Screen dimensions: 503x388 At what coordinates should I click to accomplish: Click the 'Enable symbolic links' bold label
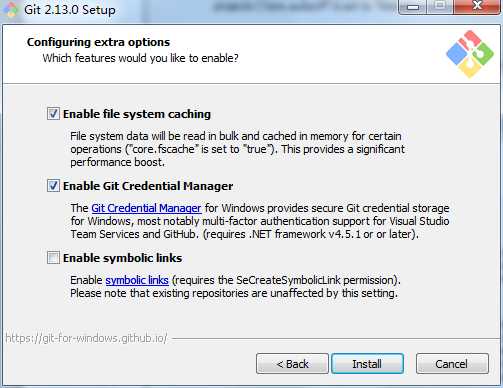[x=122, y=258]
